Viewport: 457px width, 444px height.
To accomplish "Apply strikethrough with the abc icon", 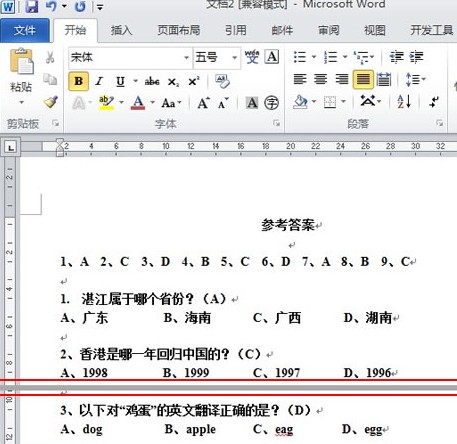I will tap(152, 81).
